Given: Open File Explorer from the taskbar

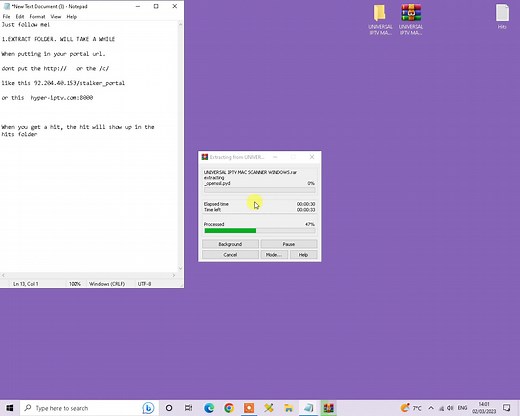Looking at the screenshot, I should point(289,408).
